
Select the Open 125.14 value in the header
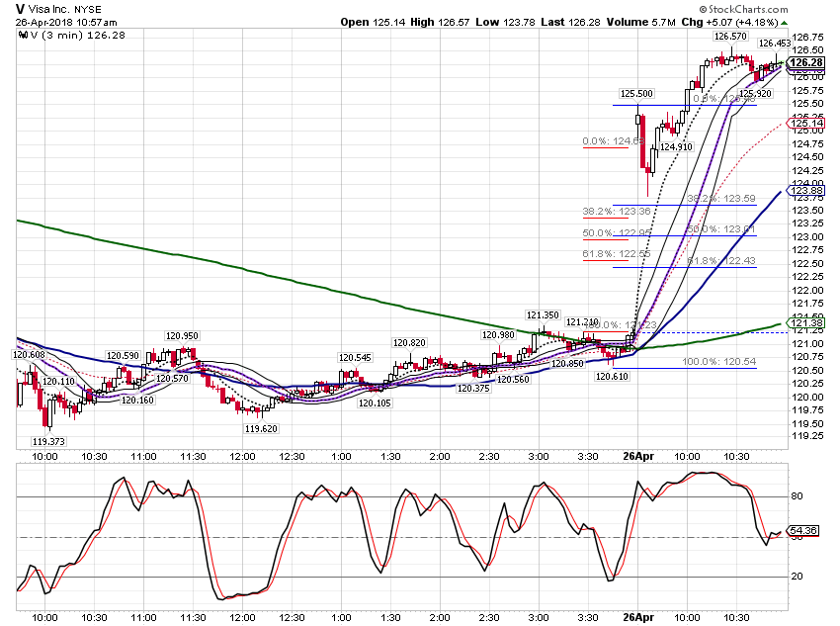pyautogui.click(x=373, y=22)
